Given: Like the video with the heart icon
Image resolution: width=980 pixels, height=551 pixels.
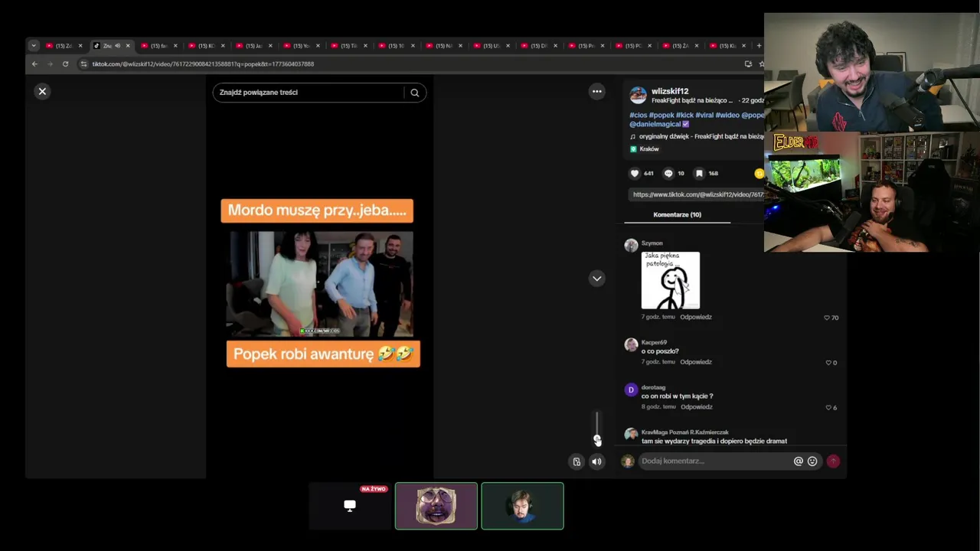Looking at the screenshot, I should point(634,173).
